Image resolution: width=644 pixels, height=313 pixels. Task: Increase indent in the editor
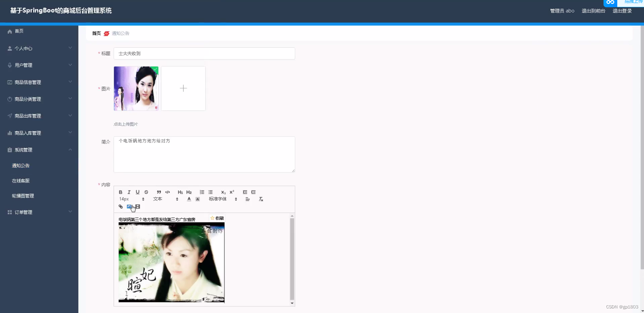pos(253,192)
